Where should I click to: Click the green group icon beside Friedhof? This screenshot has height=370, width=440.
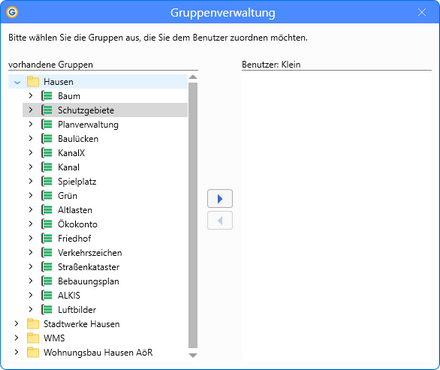click(x=47, y=238)
